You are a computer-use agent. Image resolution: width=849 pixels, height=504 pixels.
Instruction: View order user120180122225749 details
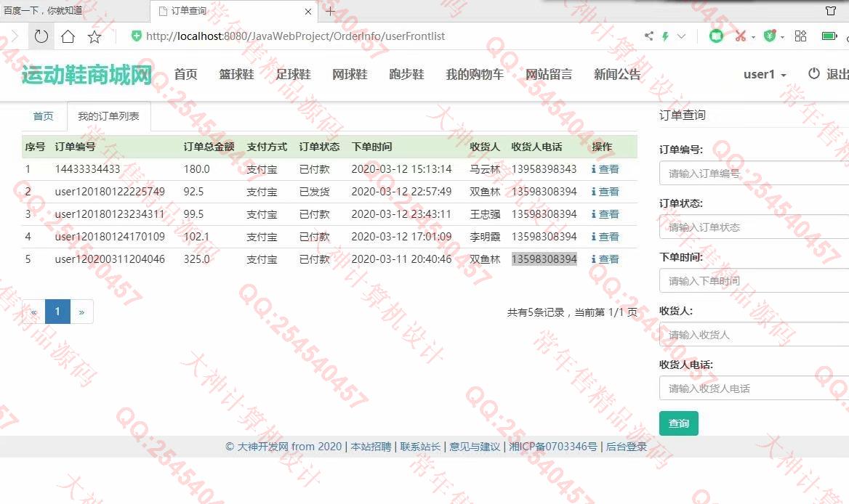point(605,192)
